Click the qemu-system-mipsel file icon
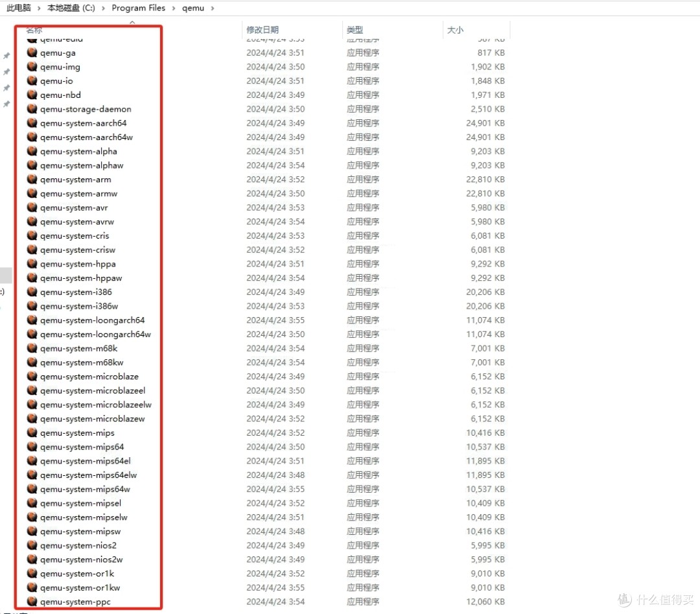This screenshot has height=614, width=700. pyautogui.click(x=32, y=503)
